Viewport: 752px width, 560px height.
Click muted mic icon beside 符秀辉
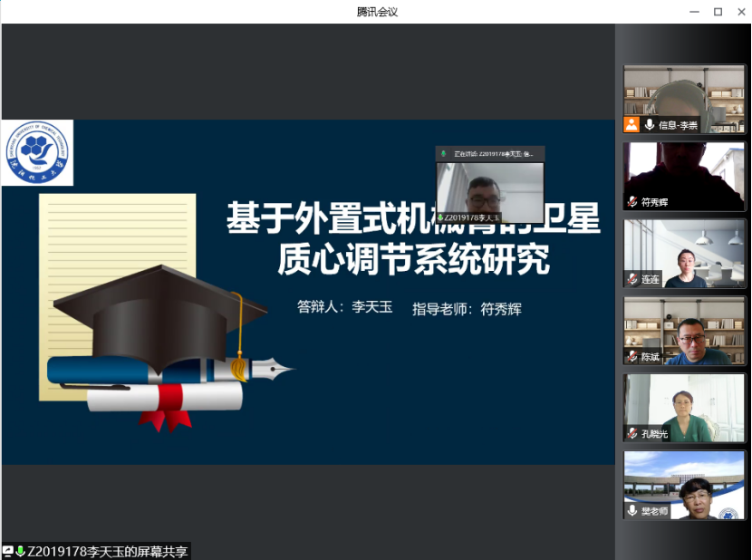(x=632, y=202)
